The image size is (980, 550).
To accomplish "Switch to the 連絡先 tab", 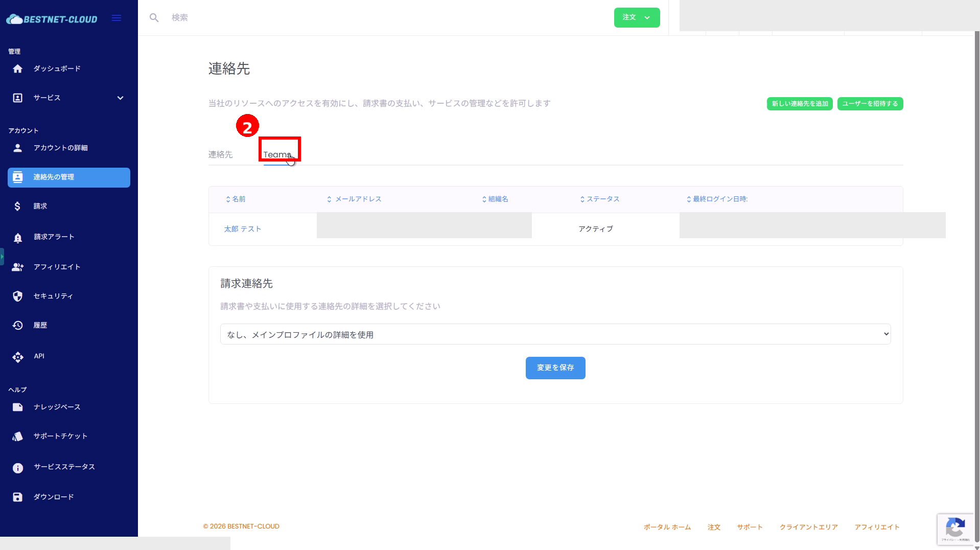I will coord(220,154).
